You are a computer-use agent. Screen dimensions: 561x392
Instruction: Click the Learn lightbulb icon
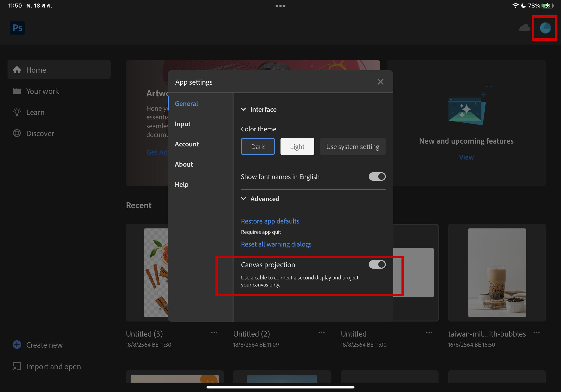(x=17, y=112)
